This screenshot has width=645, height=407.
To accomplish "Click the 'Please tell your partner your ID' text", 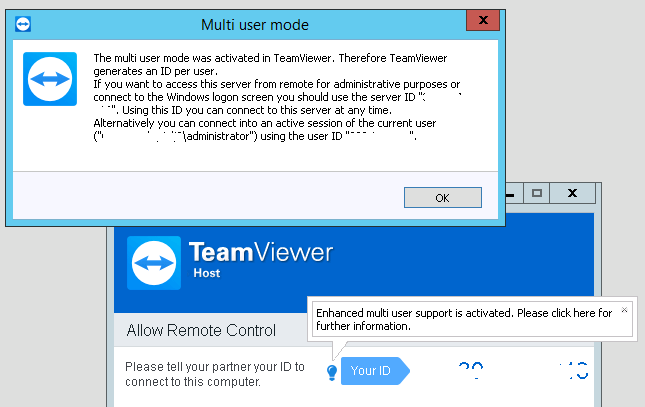I will click(x=214, y=374).
